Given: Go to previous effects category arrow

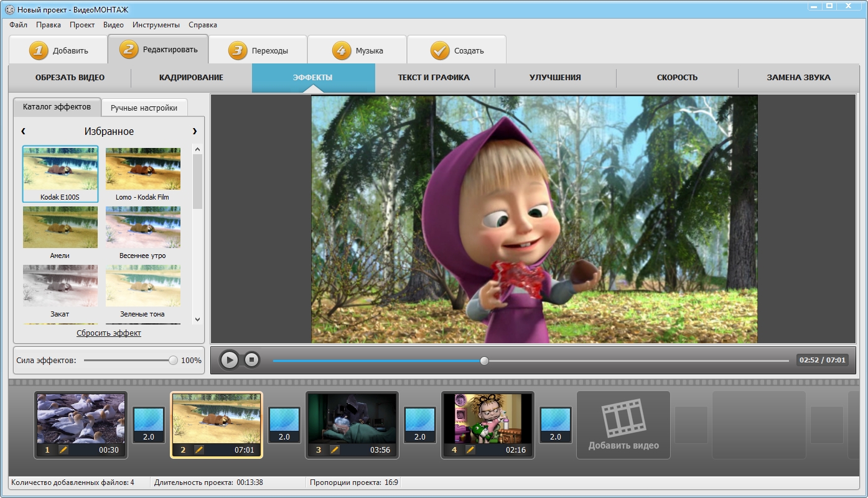Looking at the screenshot, I should 23,131.
